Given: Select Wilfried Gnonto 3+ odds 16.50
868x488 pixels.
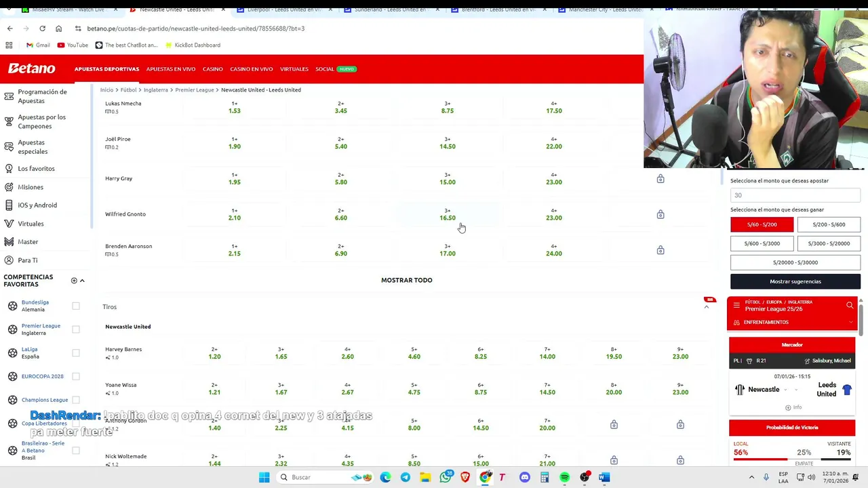Looking at the screenshot, I should 448,214.
